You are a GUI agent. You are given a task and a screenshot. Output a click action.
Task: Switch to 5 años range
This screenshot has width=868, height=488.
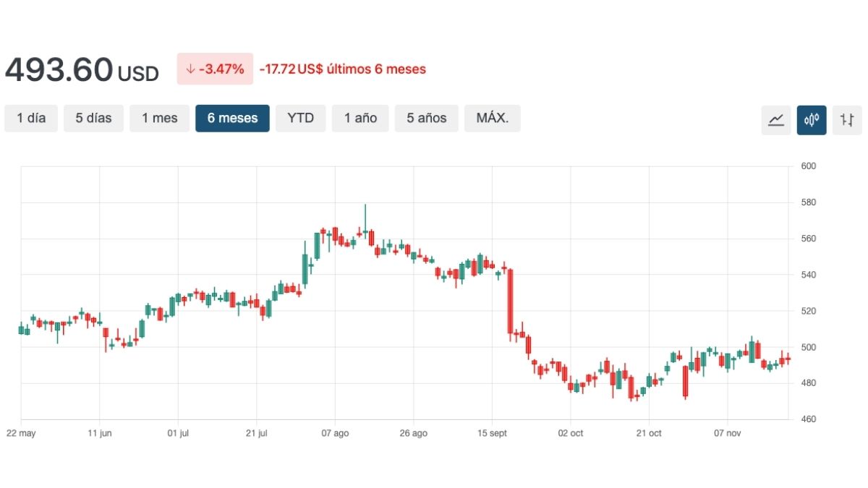tap(426, 119)
